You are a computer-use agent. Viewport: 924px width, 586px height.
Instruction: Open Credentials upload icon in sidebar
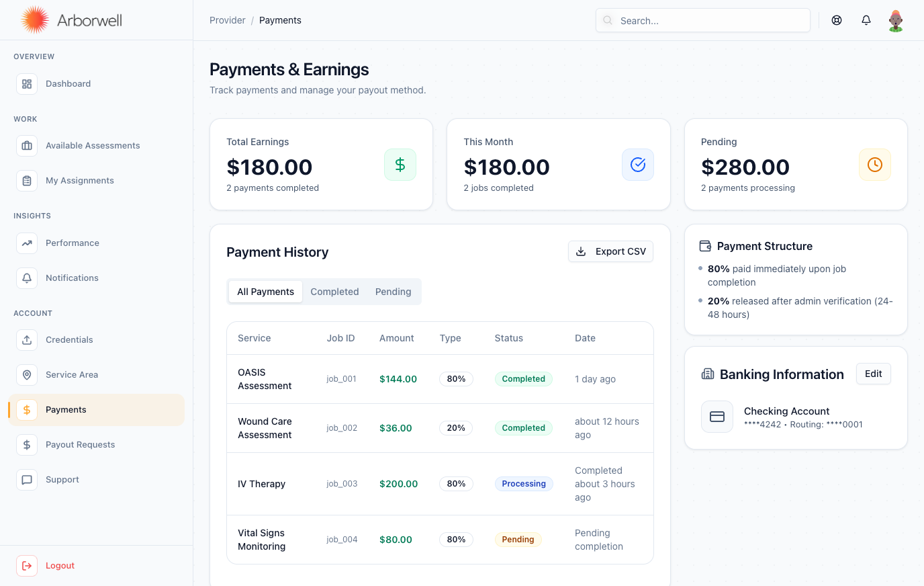pos(27,340)
